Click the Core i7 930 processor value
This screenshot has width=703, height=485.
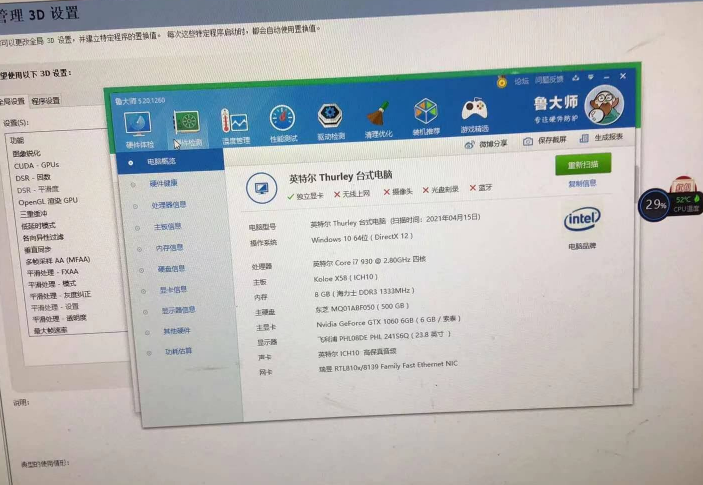click(x=369, y=261)
